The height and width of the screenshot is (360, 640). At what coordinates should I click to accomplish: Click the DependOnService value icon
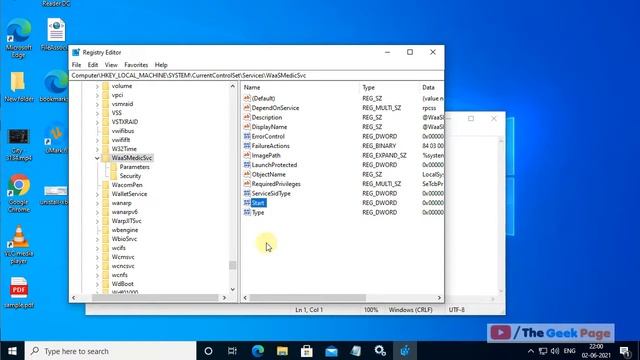click(247, 108)
